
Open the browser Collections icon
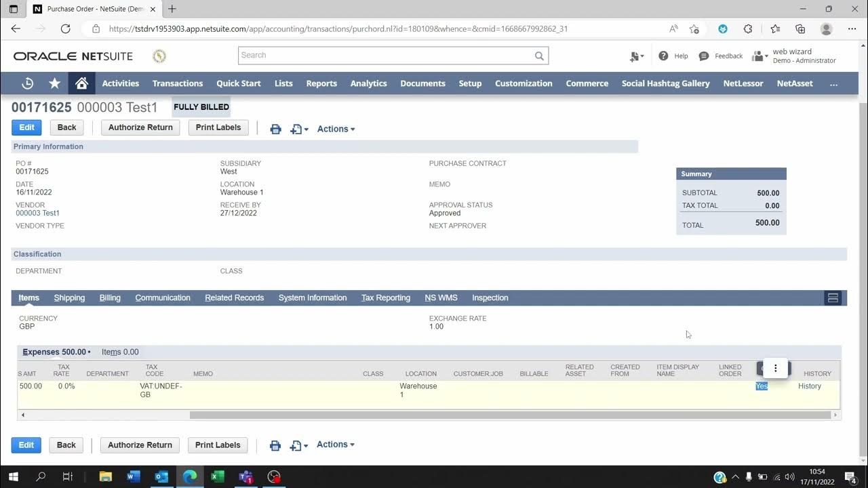pyautogui.click(x=800, y=28)
